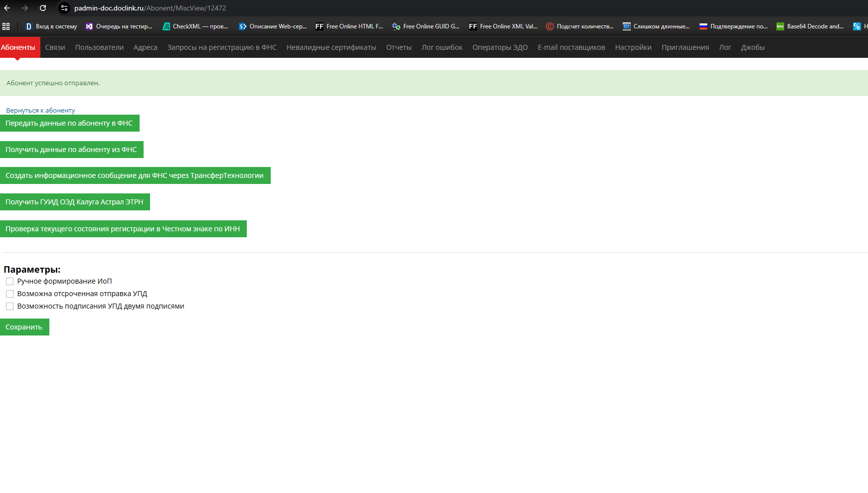Image resolution: width=868 pixels, height=493 pixels.
Task: Switch to the 'Связи' menu item
Action: click(55, 47)
